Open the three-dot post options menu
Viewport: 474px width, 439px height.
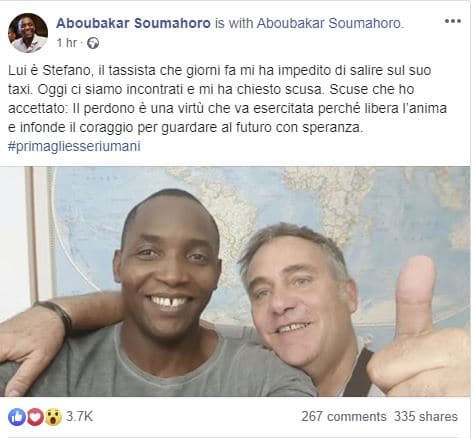pyautogui.click(x=453, y=21)
